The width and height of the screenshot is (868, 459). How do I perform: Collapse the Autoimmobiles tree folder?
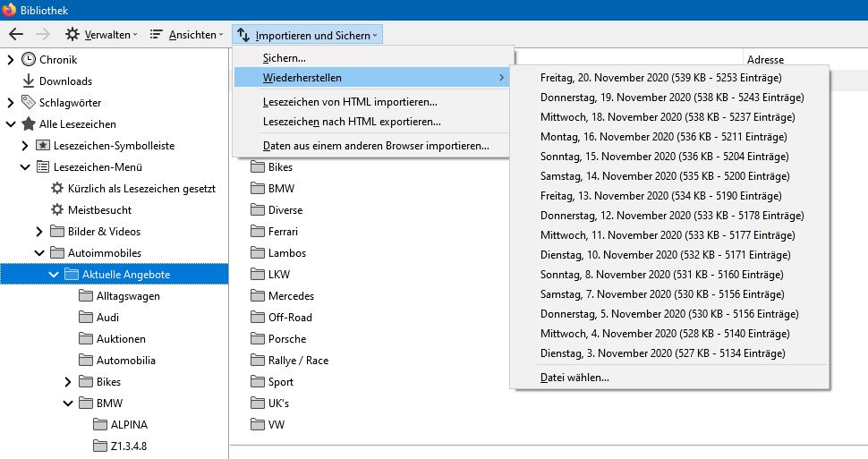pos(39,253)
